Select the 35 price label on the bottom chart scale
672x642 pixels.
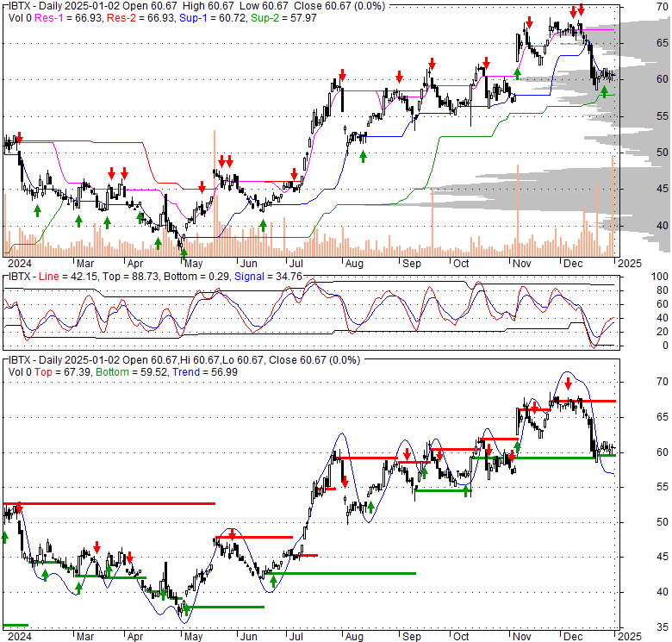coord(663,627)
